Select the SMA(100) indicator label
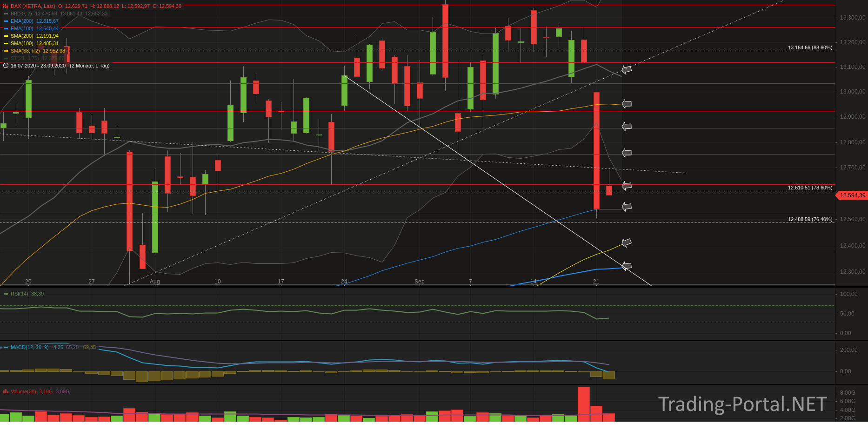This screenshot has height=444, width=868. pyautogui.click(x=22, y=43)
